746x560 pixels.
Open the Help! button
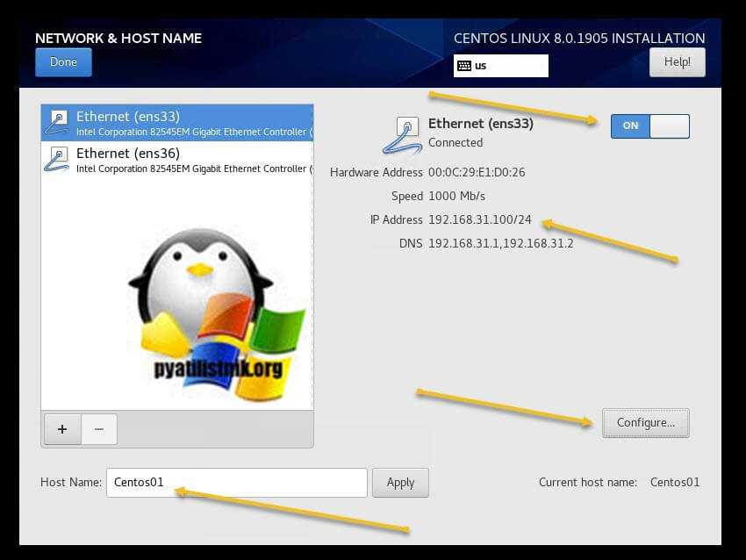pyautogui.click(x=677, y=62)
